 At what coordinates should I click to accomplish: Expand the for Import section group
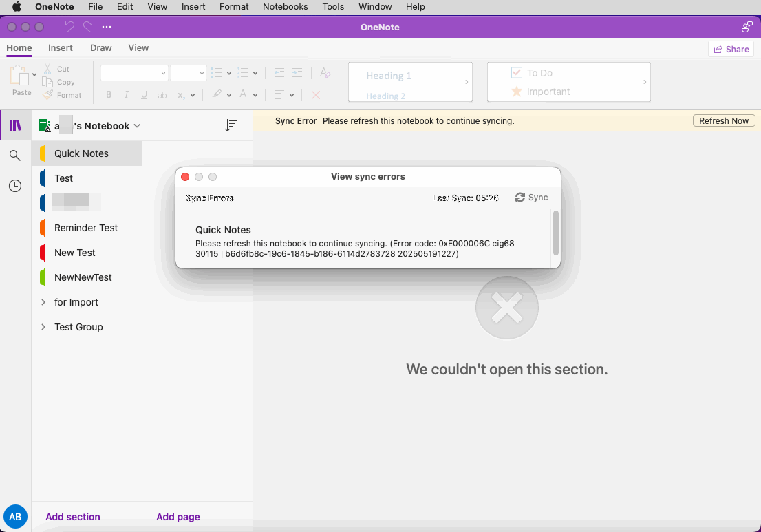[x=43, y=302]
